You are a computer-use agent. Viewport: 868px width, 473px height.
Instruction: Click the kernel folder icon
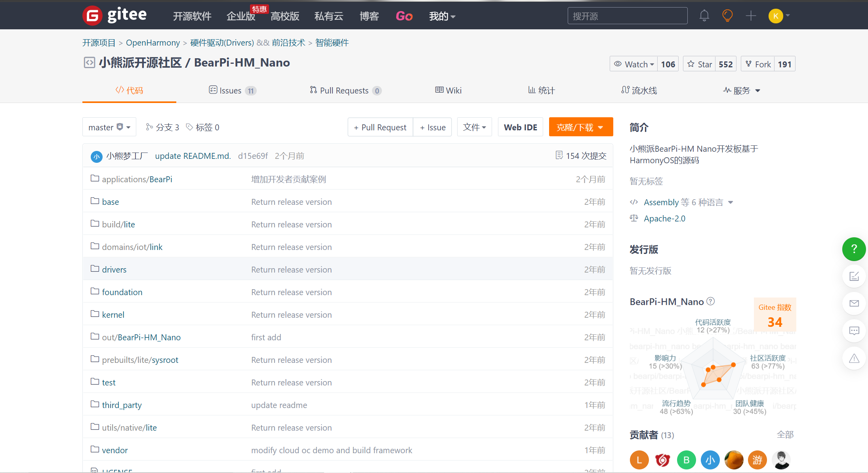pos(95,314)
